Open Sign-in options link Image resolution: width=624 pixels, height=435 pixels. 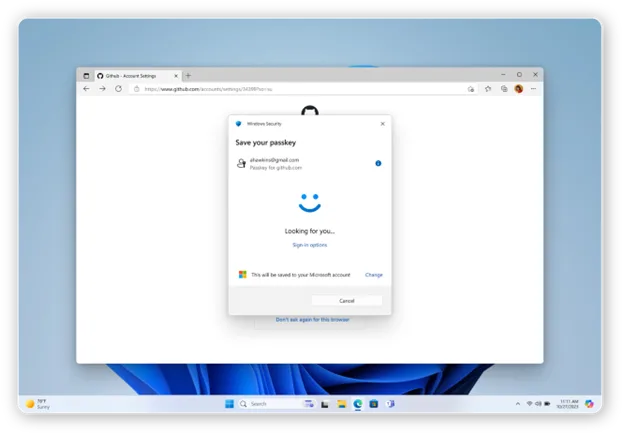310,245
